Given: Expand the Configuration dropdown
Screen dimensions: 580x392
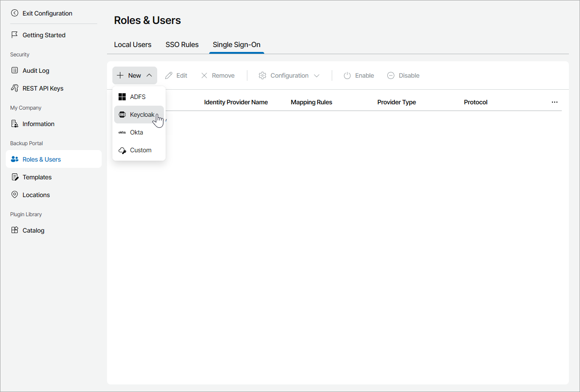Looking at the screenshot, I should point(289,75).
